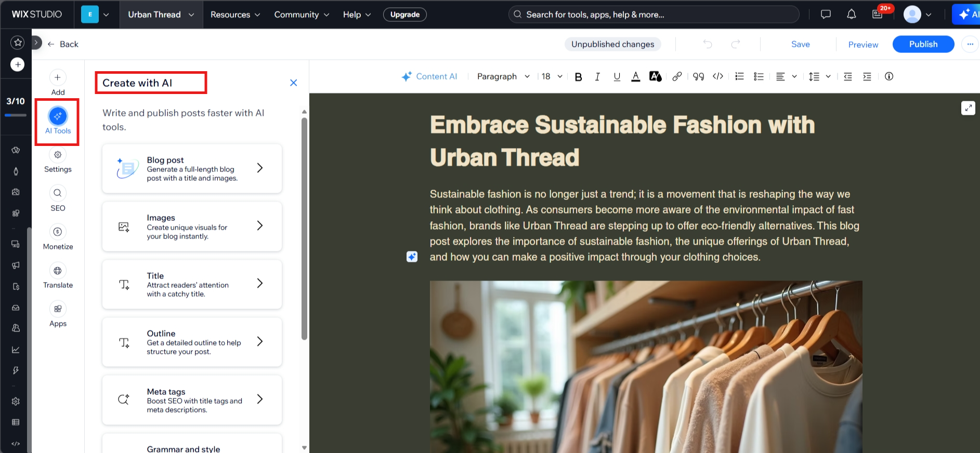The image size is (980, 453).
Task: Open the Translate panel
Action: pyautogui.click(x=58, y=276)
